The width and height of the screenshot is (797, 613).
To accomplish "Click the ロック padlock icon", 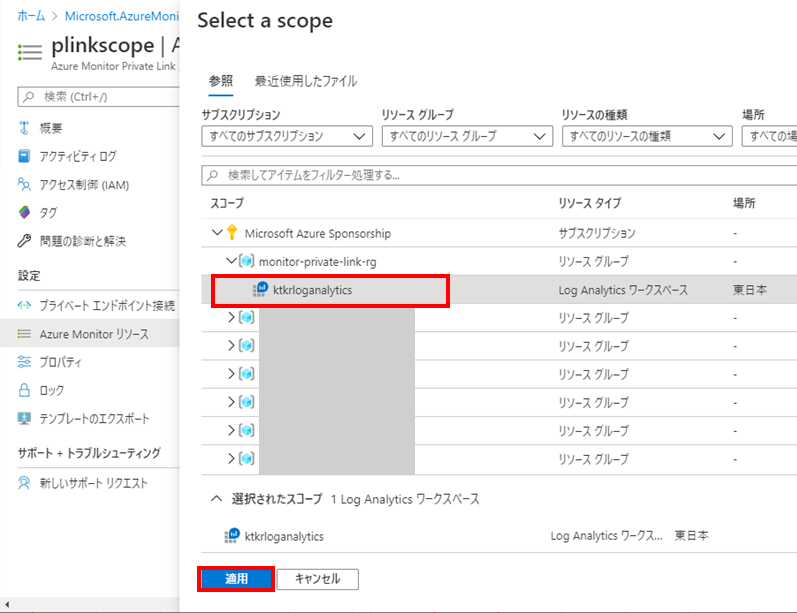I will [x=24, y=390].
